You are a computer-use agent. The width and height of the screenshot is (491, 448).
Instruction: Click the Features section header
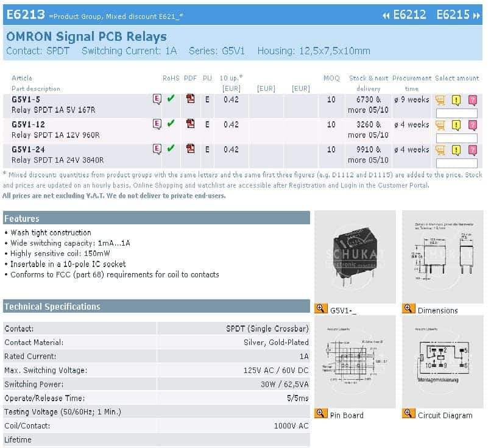[157, 218]
